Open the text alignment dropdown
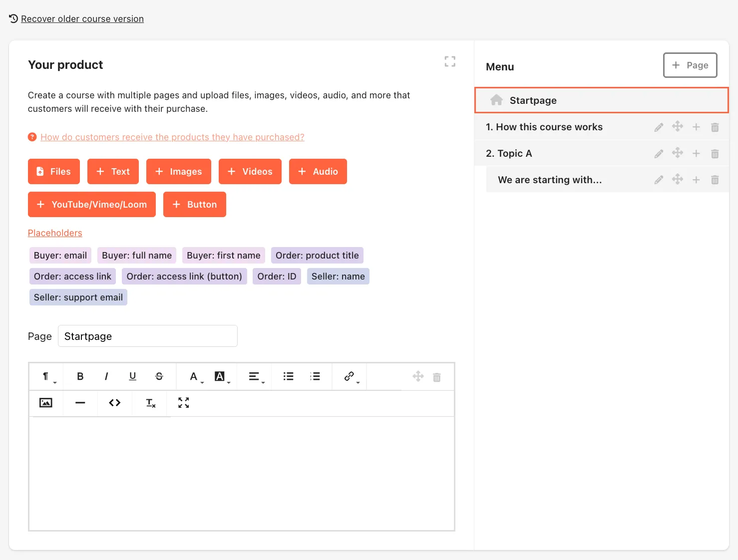Image resolution: width=738 pixels, height=560 pixels. pos(256,377)
